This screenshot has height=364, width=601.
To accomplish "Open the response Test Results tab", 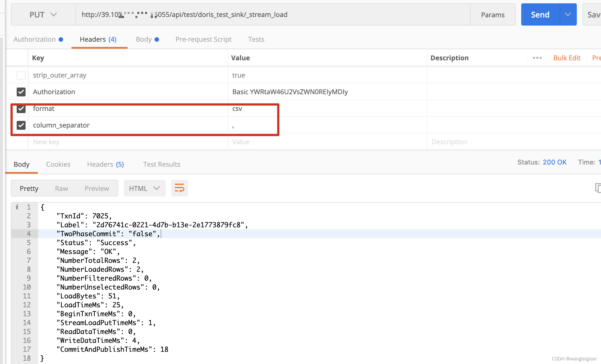I will click(162, 164).
